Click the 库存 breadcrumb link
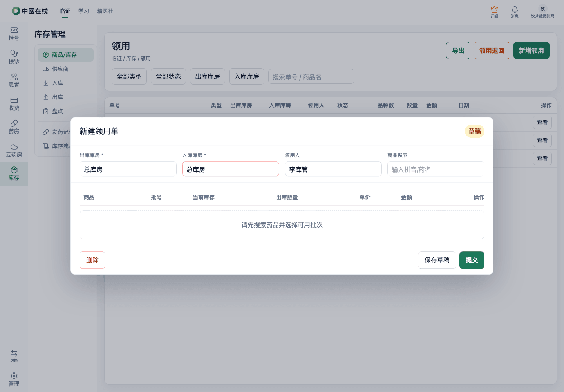This screenshot has height=392, width=564. (131, 58)
